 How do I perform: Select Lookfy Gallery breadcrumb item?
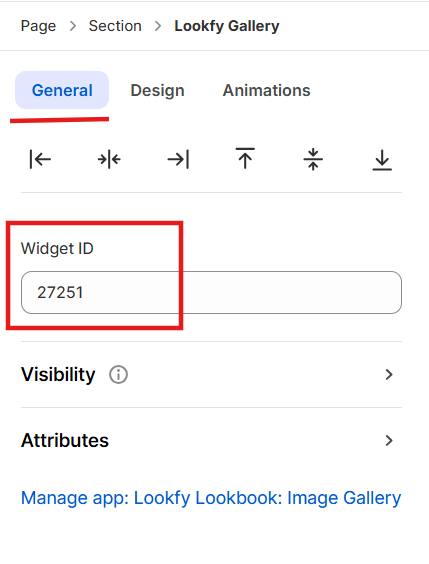227,26
